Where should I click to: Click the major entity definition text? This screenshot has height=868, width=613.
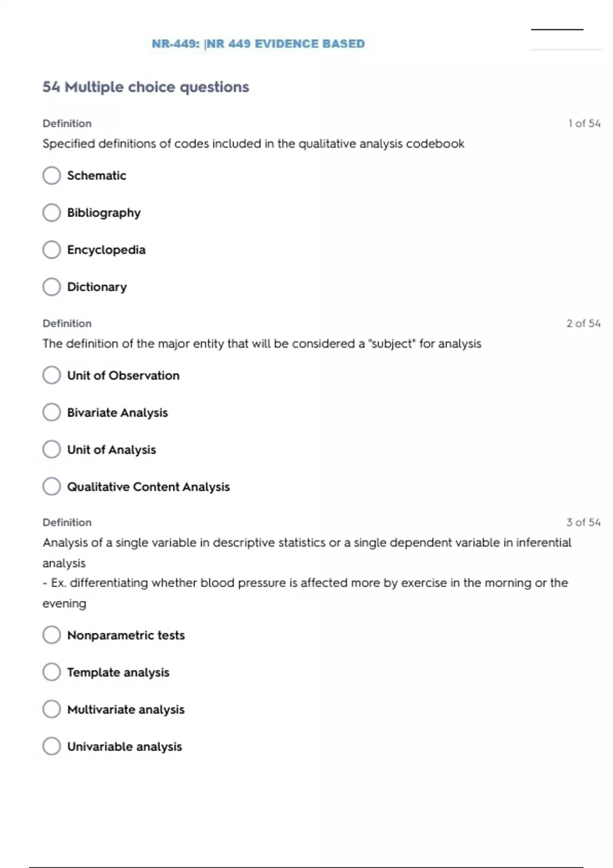[262, 344]
